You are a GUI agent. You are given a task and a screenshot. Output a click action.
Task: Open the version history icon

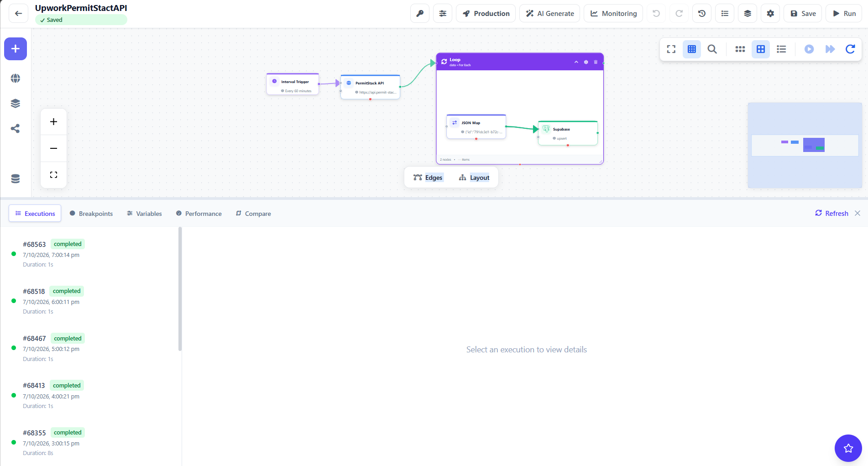(702, 14)
